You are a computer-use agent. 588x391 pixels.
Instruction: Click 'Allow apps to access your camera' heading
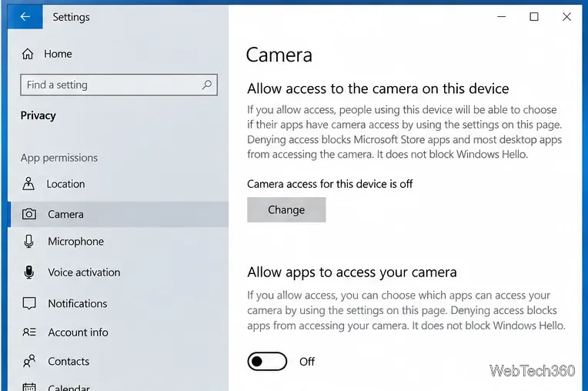[x=352, y=272]
